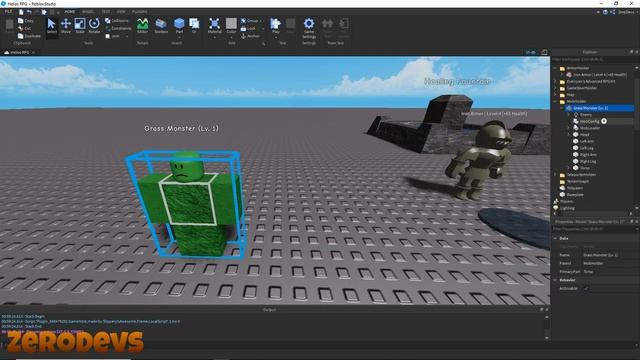Select the MobConfig item in Explorer
This screenshot has height=360, width=640.
pyautogui.click(x=589, y=121)
